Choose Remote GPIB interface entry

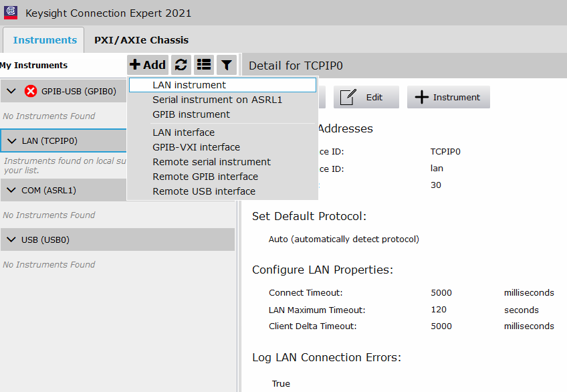223,177
